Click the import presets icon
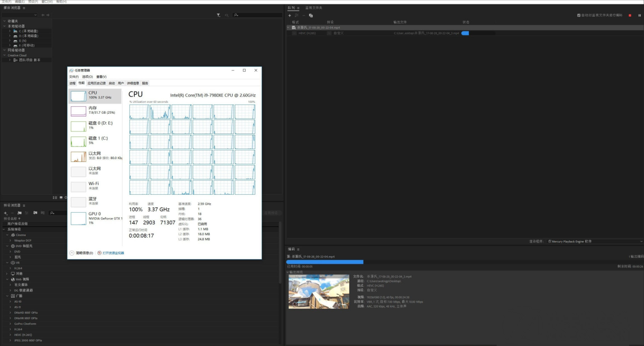644x346 pixels. pos(35,213)
